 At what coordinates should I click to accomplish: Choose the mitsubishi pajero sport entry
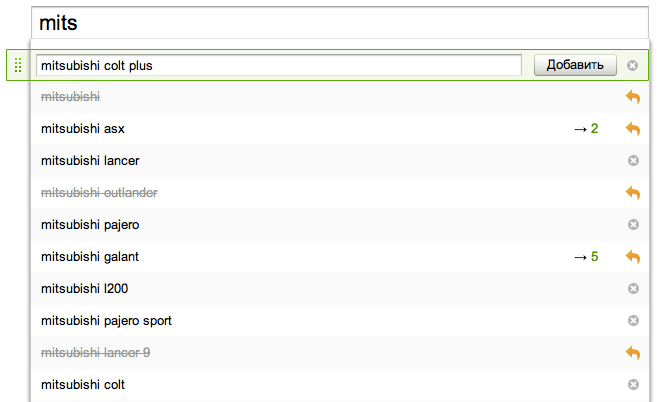[x=106, y=321]
